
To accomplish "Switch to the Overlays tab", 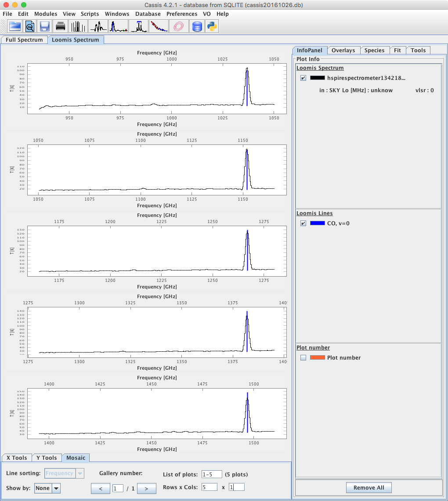I will point(343,50).
